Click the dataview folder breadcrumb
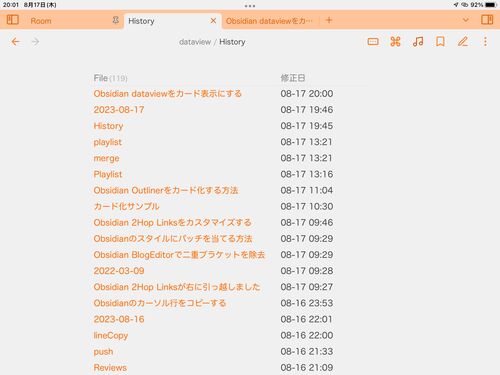The image size is (500, 375). pyautogui.click(x=195, y=42)
